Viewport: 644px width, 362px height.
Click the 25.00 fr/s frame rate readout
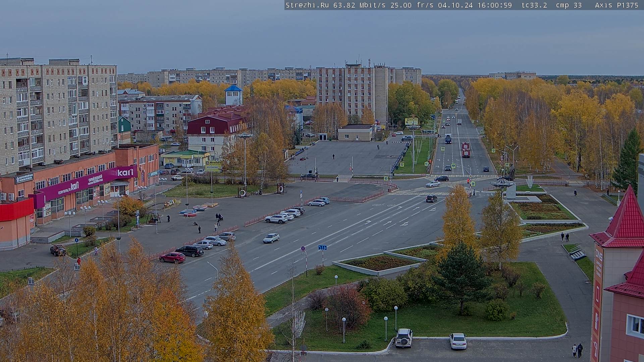[412, 5]
